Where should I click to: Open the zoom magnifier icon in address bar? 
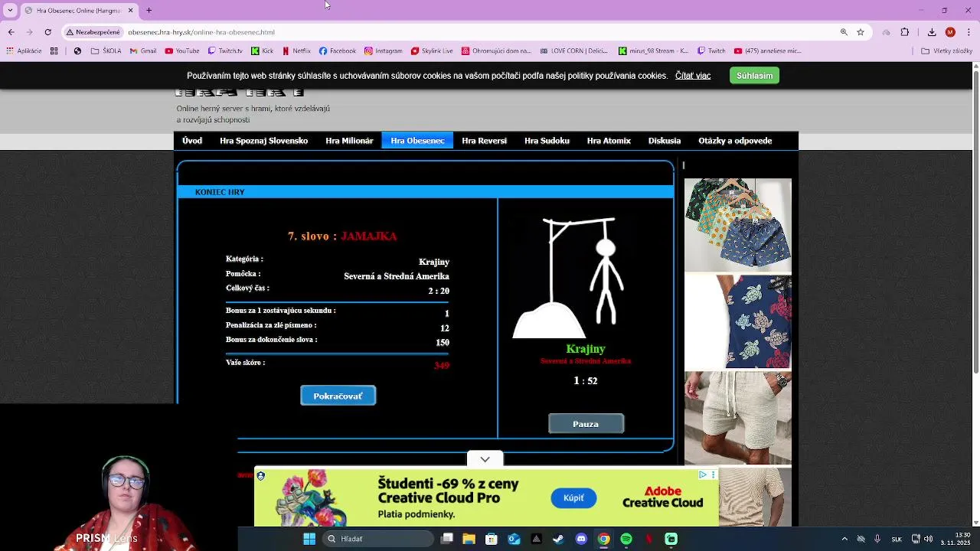(844, 32)
